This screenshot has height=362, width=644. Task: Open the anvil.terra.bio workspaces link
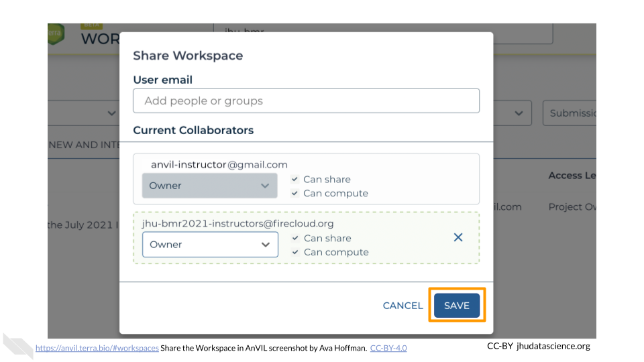(97, 348)
